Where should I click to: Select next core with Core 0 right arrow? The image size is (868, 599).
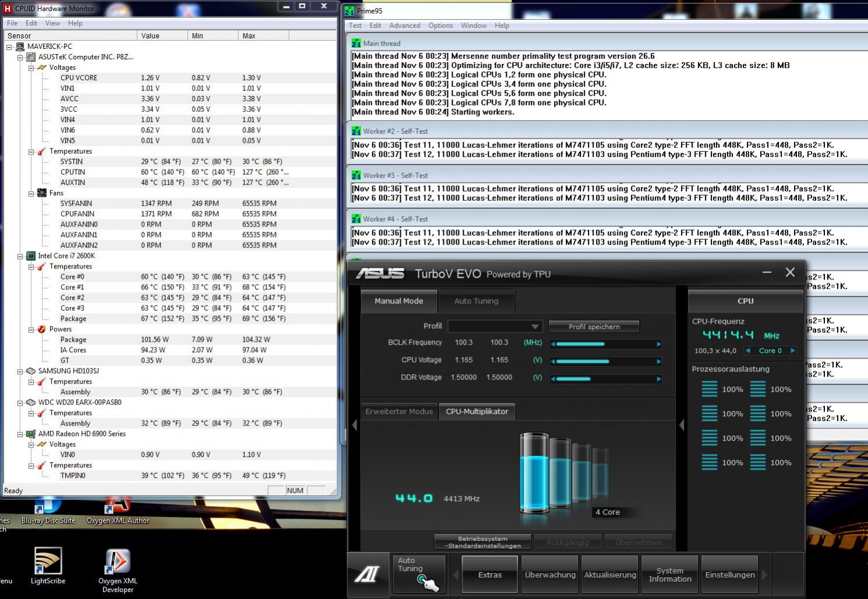pyautogui.click(x=792, y=350)
